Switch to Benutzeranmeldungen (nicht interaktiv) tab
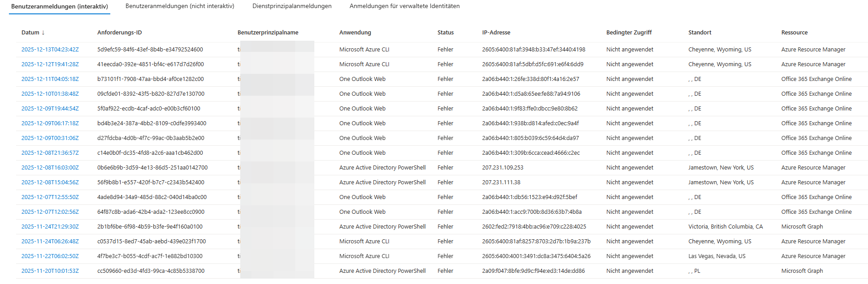This screenshot has height=284, width=868. click(x=179, y=6)
